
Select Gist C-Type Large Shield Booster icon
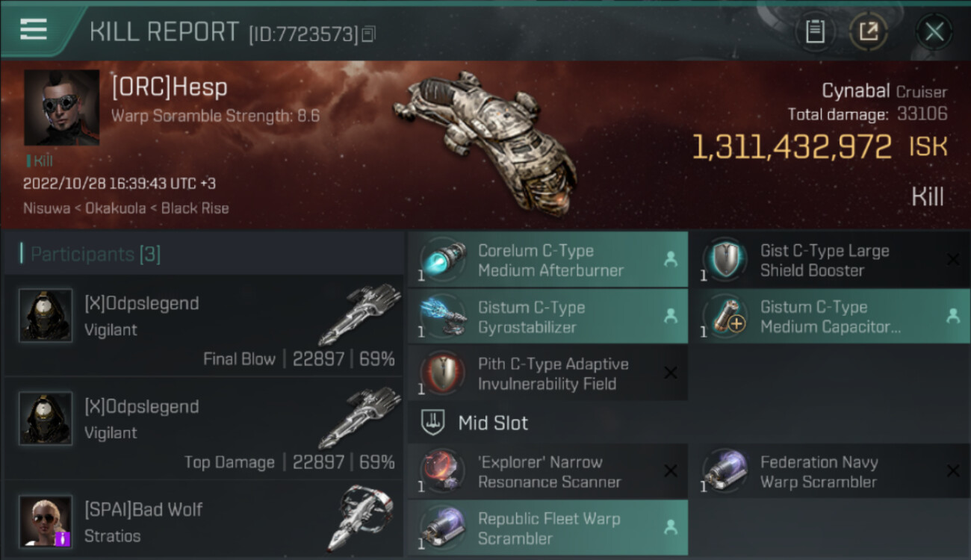[x=725, y=260]
